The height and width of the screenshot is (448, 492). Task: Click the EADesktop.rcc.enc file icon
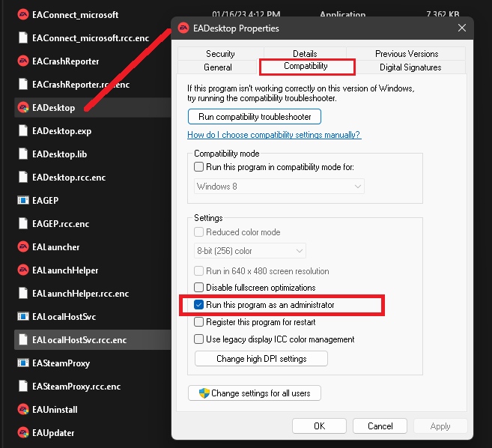pos(23,177)
